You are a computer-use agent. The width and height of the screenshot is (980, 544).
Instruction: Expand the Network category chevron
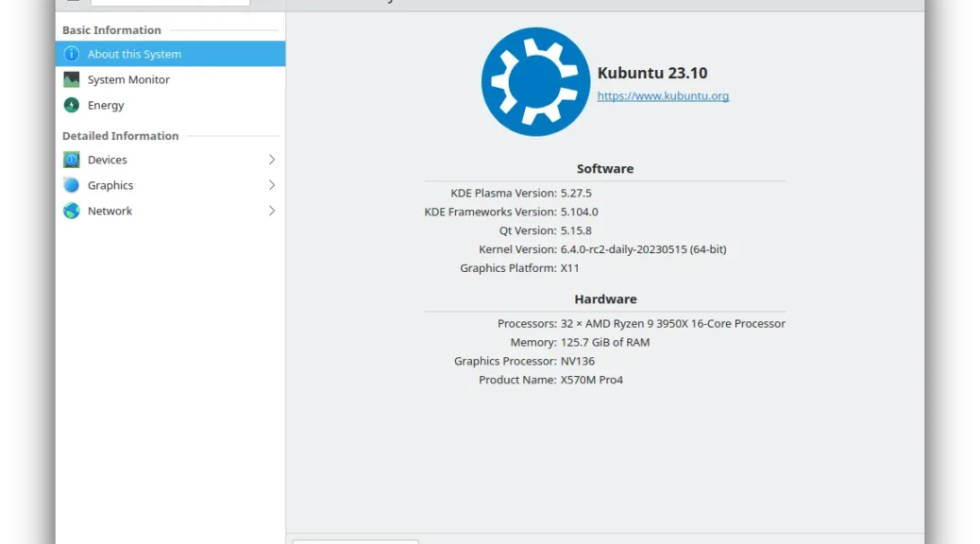(272, 211)
